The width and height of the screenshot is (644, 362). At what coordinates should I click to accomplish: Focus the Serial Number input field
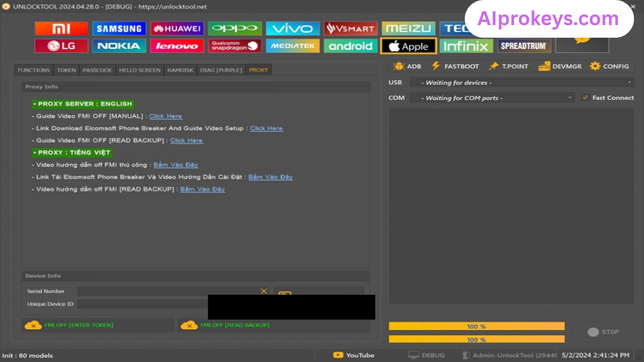click(169, 291)
